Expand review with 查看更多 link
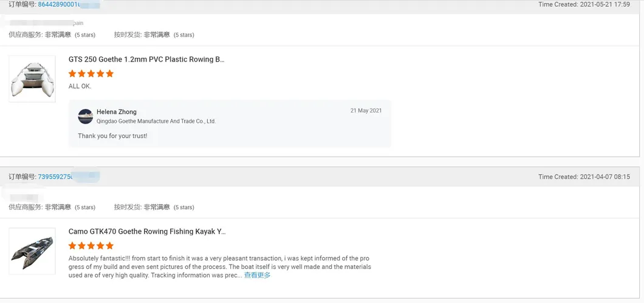The height and width of the screenshot is (303, 644). 257,275
